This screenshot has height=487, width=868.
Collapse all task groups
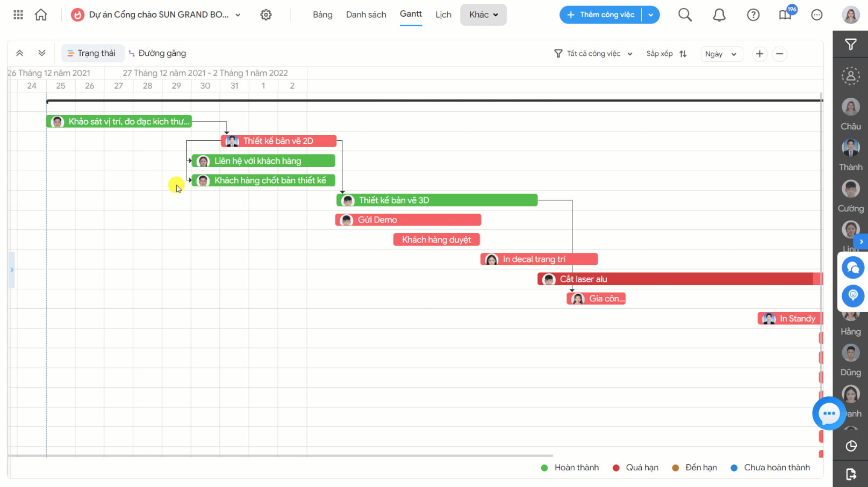[19, 53]
